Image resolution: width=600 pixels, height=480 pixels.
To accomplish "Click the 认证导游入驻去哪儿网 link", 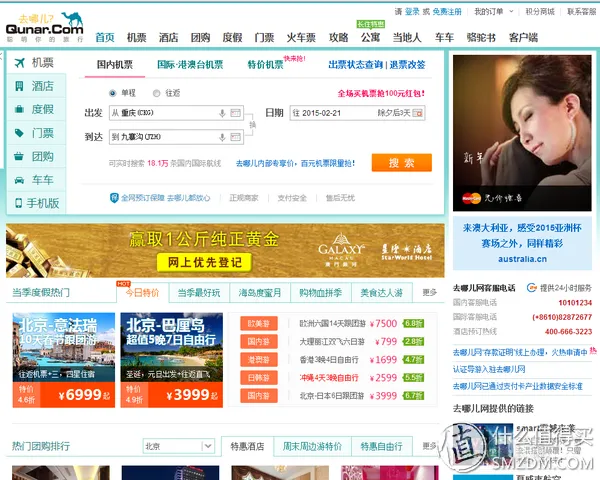I will pyautogui.click(x=489, y=369).
